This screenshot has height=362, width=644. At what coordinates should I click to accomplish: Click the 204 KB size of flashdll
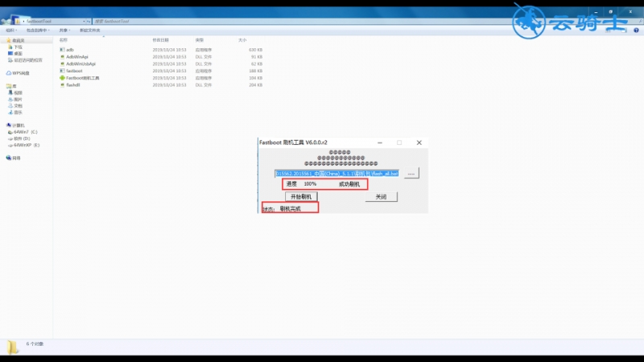tap(255, 85)
